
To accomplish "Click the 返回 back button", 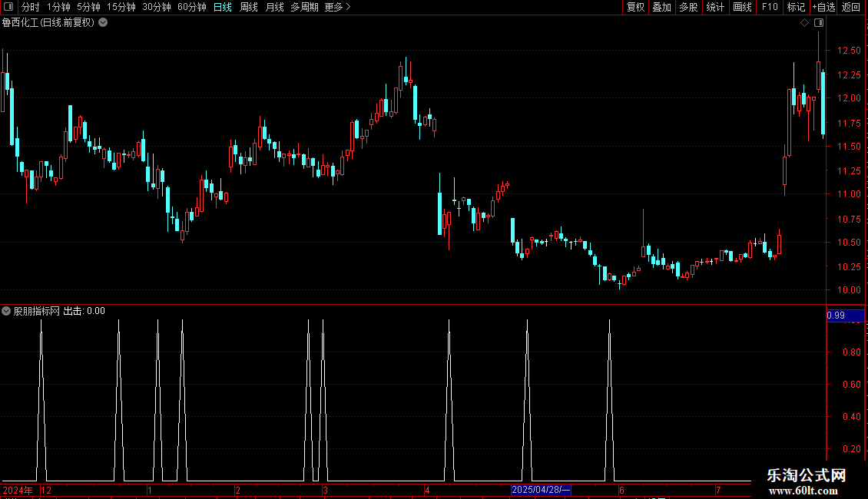I will [x=851, y=7].
